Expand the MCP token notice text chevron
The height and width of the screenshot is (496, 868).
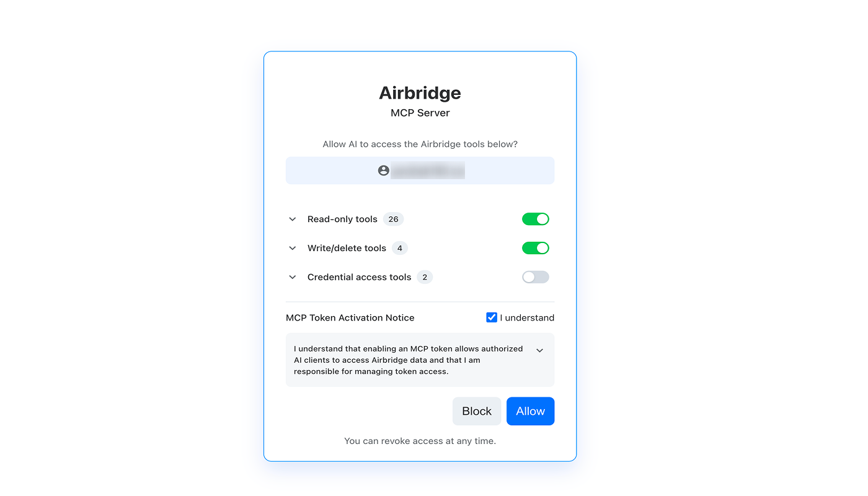click(x=539, y=350)
